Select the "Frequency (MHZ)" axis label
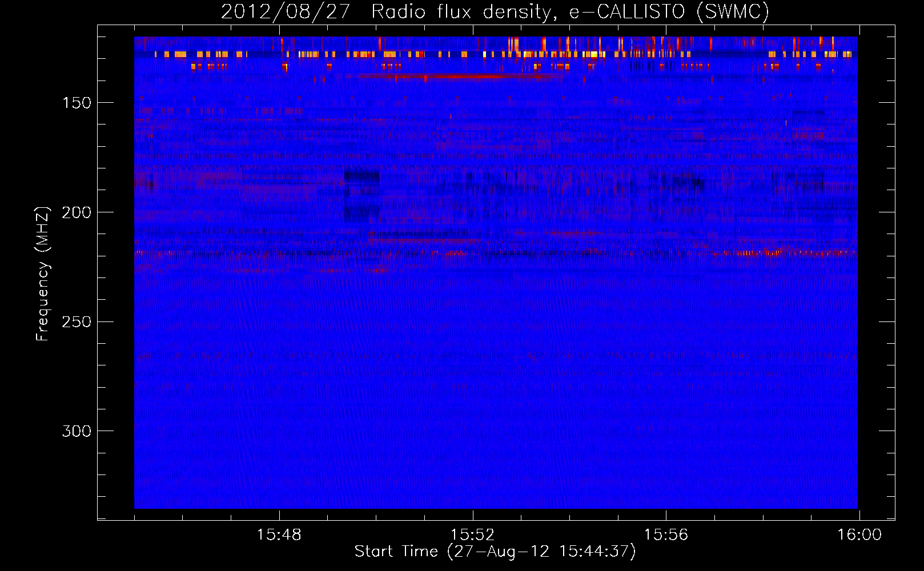Image resolution: width=924 pixels, height=571 pixels. coord(43,274)
